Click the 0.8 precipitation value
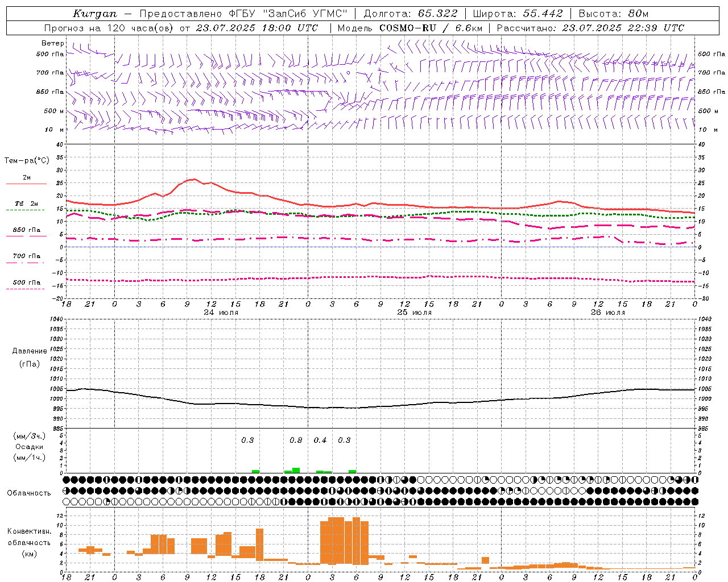The height and width of the screenshot is (582, 728). pos(296,440)
